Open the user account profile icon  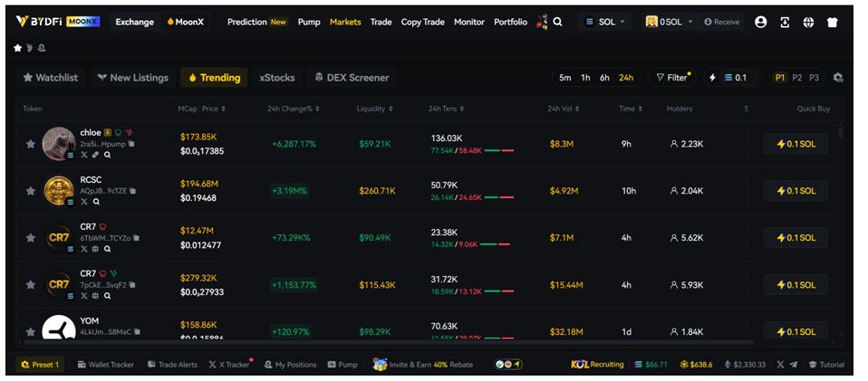pyautogui.click(x=760, y=22)
